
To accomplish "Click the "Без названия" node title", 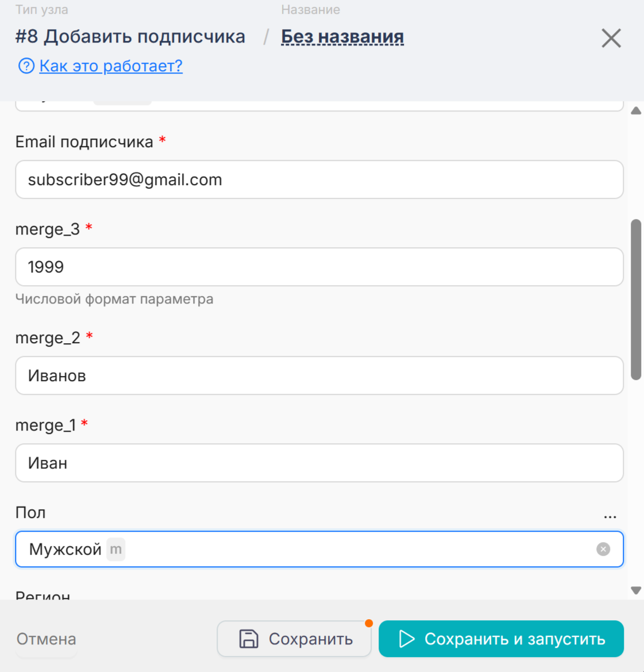I will 342,37.
